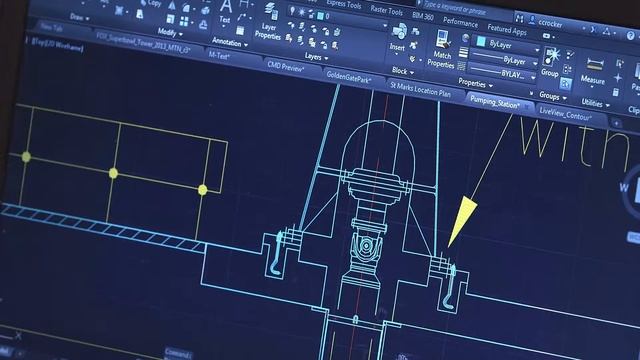This screenshot has width=640, height=360.
Task: Insert a Table from Annotation panel
Action: pos(240,30)
